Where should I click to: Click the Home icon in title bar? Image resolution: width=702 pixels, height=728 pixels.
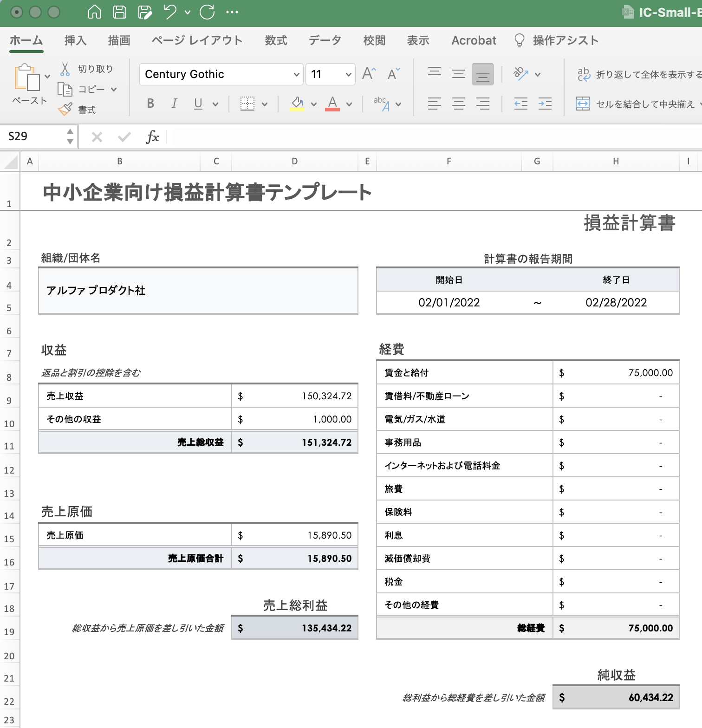click(x=95, y=12)
